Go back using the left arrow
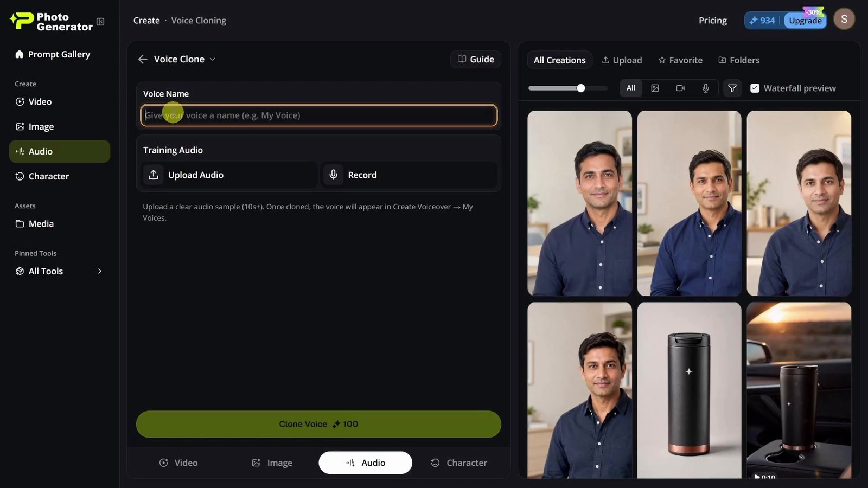Image resolution: width=868 pixels, height=488 pixels. (x=143, y=59)
